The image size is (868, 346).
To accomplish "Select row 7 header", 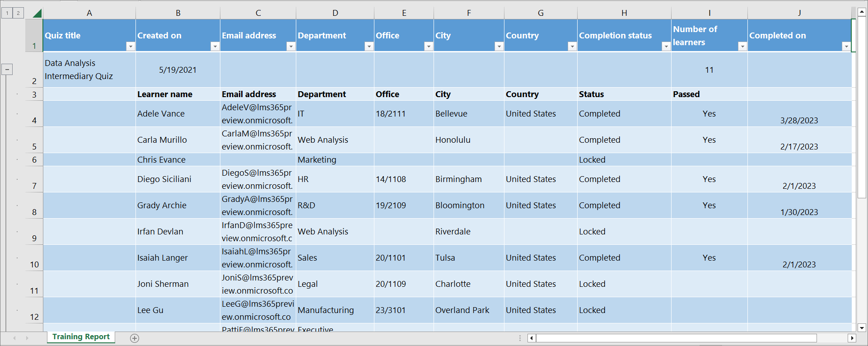I will point(34,180).
